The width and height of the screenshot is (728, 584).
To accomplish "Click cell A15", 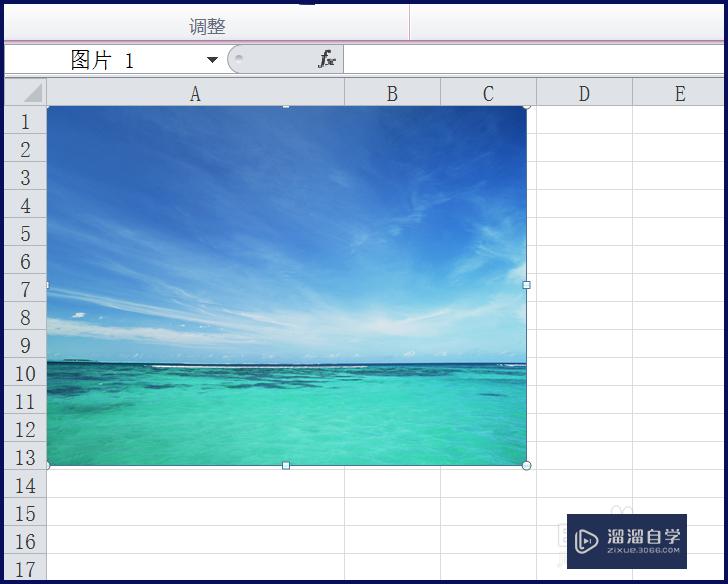I will pos(195,512).
